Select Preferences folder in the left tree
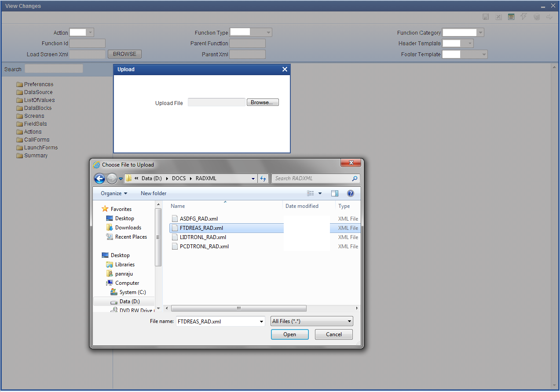 [35, 84]
